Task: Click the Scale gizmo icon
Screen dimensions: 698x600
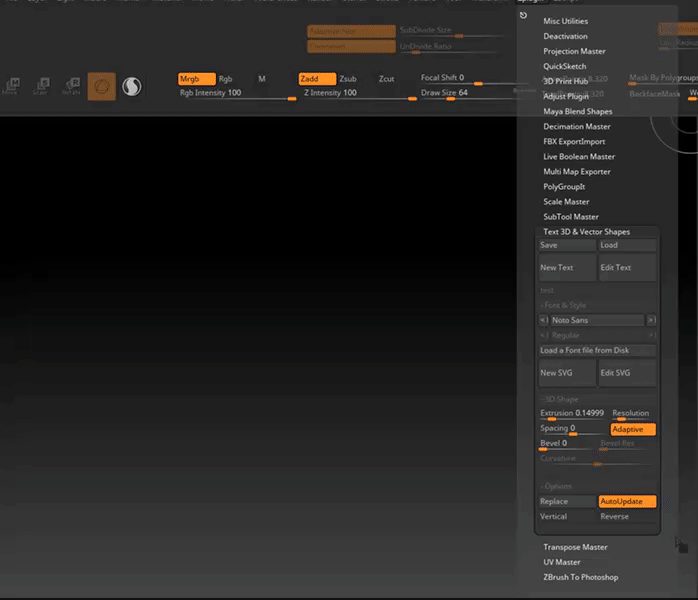Action: tap(41, 86)
